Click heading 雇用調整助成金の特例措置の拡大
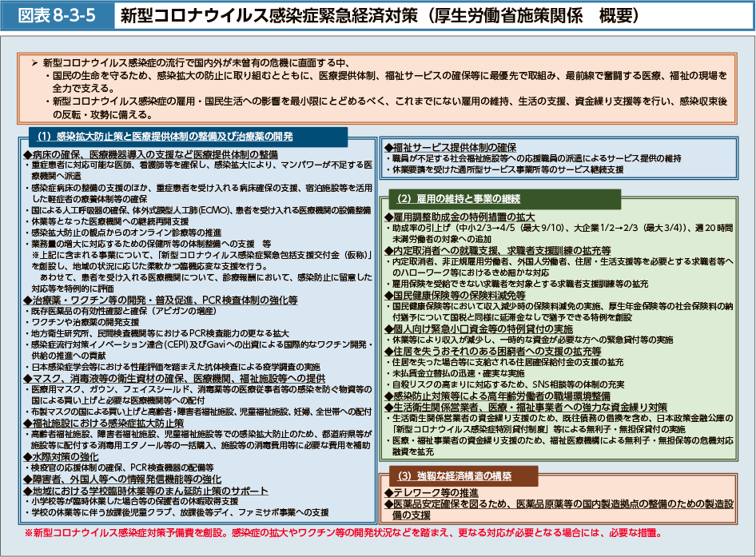 pos(460,217)
